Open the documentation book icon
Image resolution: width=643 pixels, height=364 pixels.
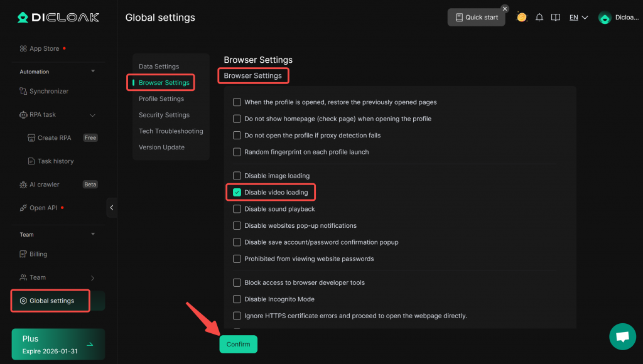tap(555, 18)
